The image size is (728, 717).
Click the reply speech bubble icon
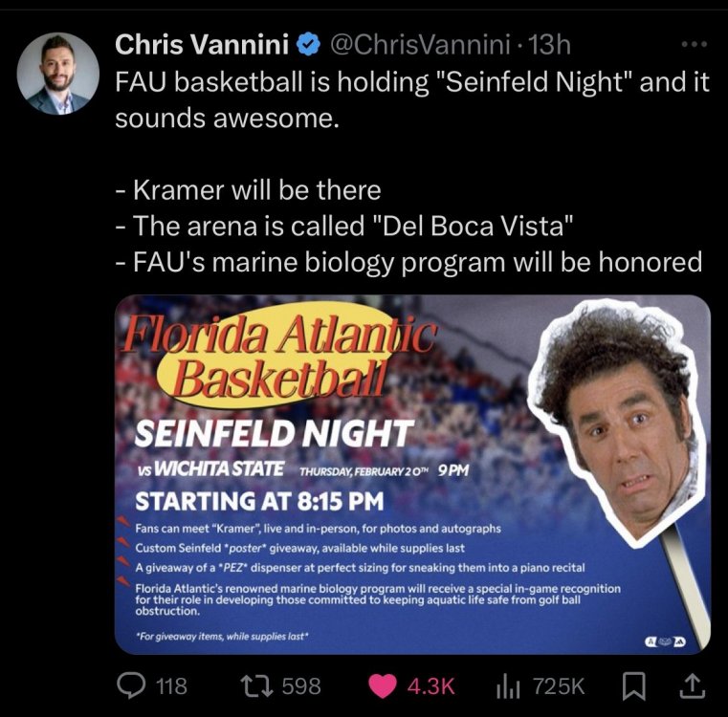click(x=128, y=684)
